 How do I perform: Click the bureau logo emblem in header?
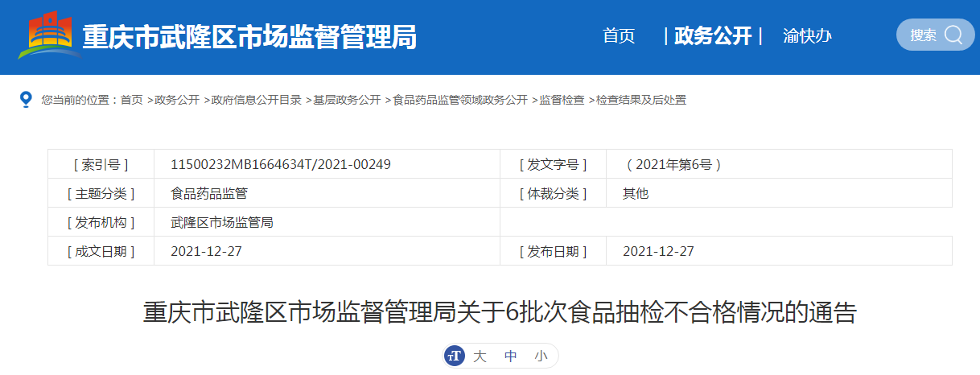click(50, 35)
